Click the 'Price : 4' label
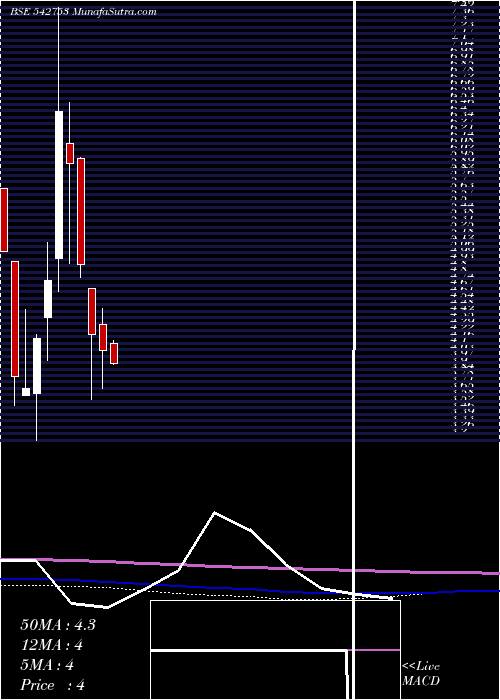500x700 pixels. (52, 685)
